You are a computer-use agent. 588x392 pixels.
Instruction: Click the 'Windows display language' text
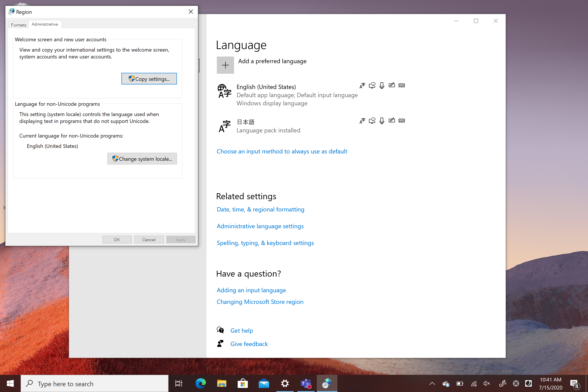pyautogui.click(x=272, y=103)
